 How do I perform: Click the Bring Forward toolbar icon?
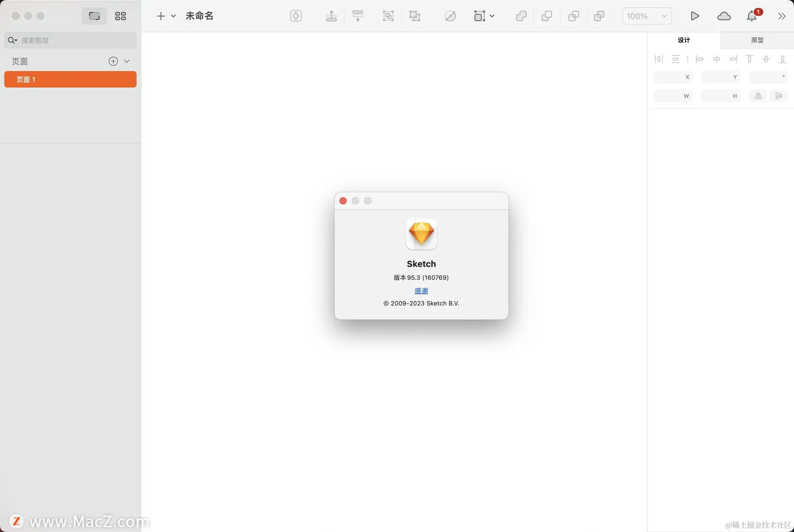(x=331, y=16)
